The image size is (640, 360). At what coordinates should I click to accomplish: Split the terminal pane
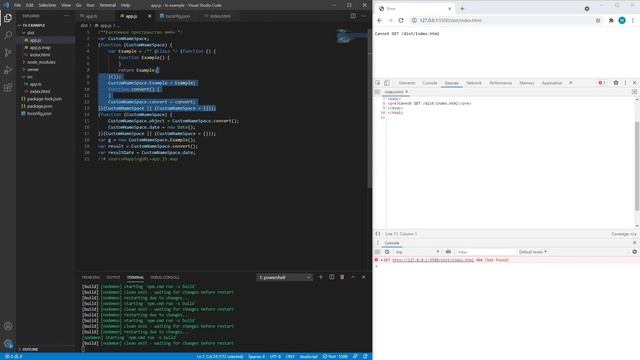[331, 277]
